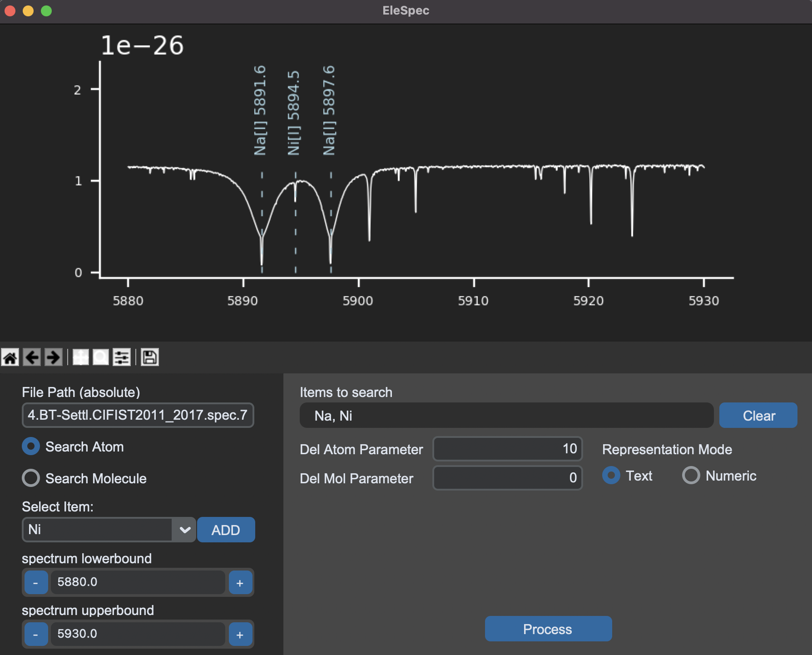
Task: Choose Numeric representation mode
Action: [691, 476]
